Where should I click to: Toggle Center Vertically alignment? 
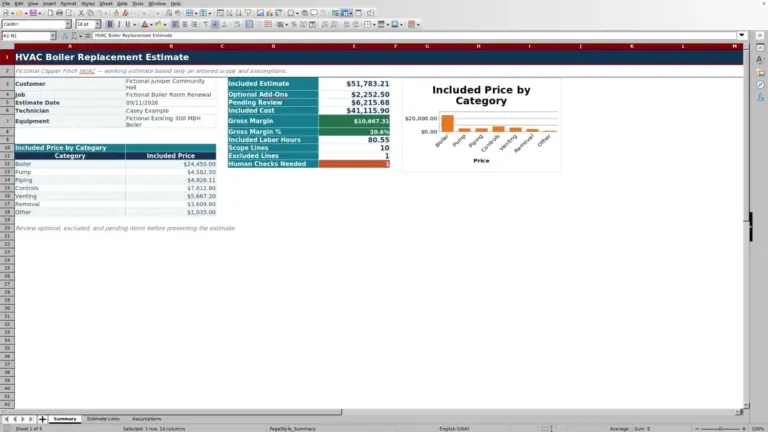tap(215, 24)
